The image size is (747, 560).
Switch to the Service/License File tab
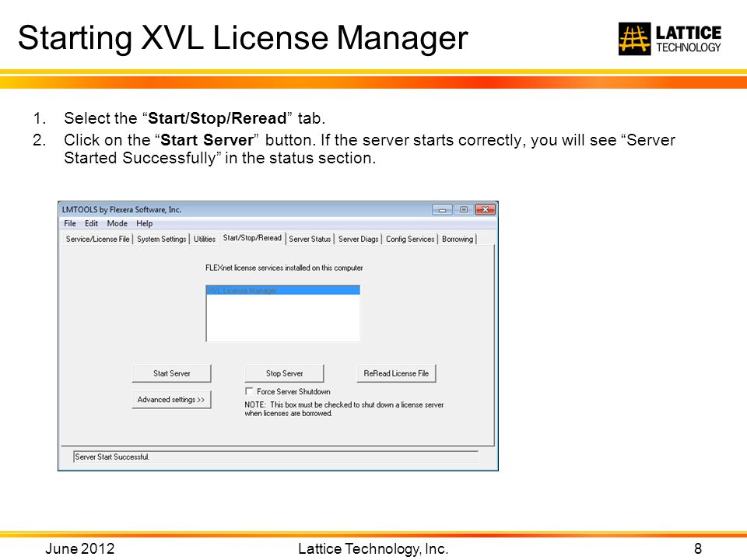(x=98, y=239)
